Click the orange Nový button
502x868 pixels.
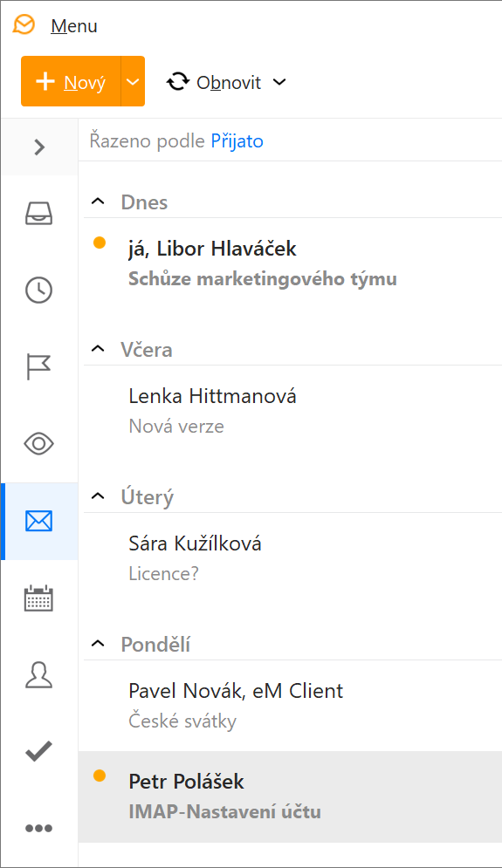tap(71, 81)
